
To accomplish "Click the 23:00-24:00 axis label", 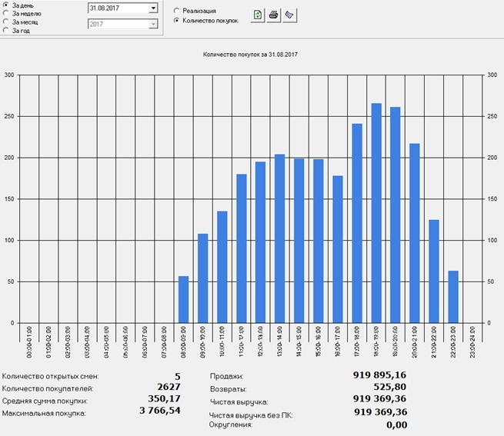I will [472, 342].
